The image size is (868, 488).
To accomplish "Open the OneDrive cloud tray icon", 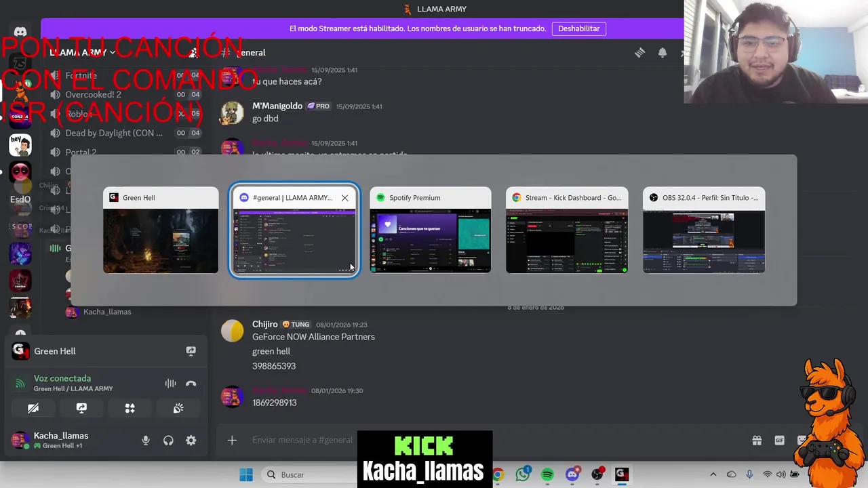I will click(x=731, y=474).
